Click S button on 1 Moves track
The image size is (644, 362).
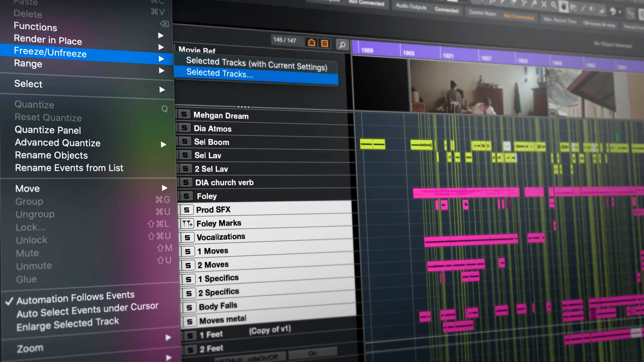(187, 252)
